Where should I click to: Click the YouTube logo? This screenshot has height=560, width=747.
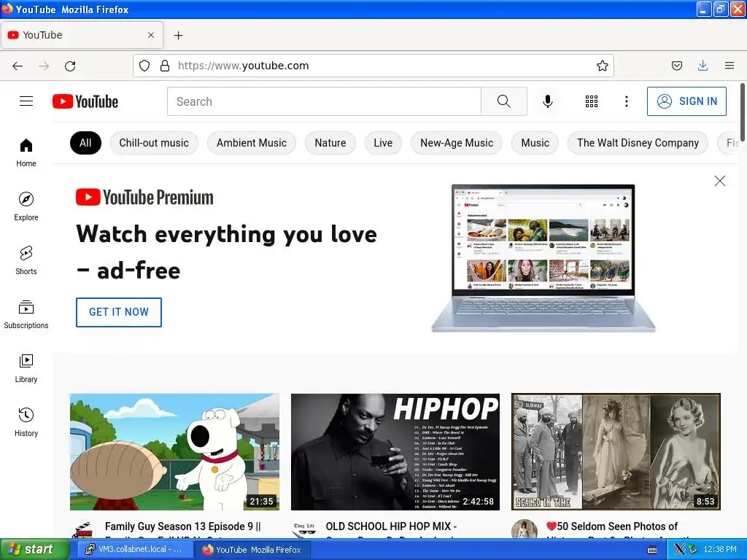[x=85, y=101]
